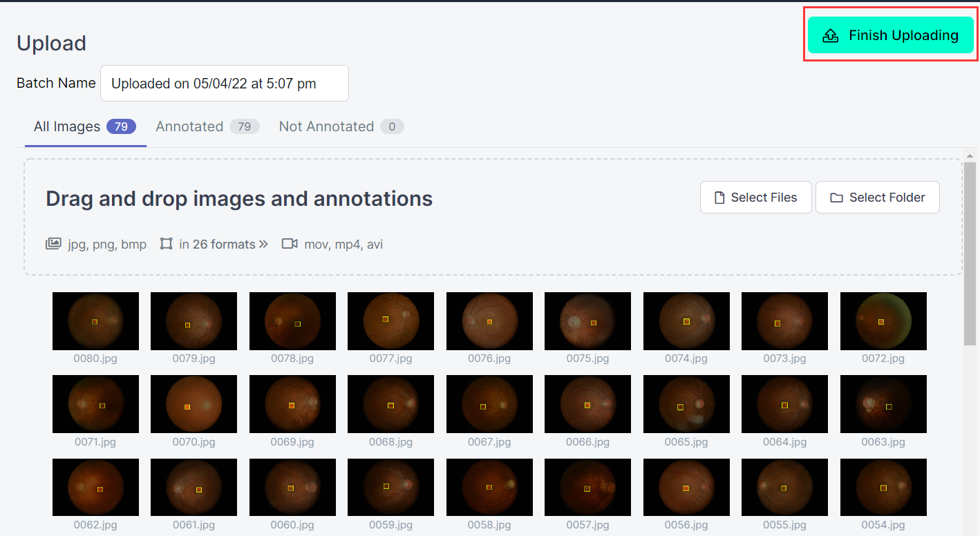Click the annotation box icon before 26 formats
This screenshot has width=980, height=536.
166,244
